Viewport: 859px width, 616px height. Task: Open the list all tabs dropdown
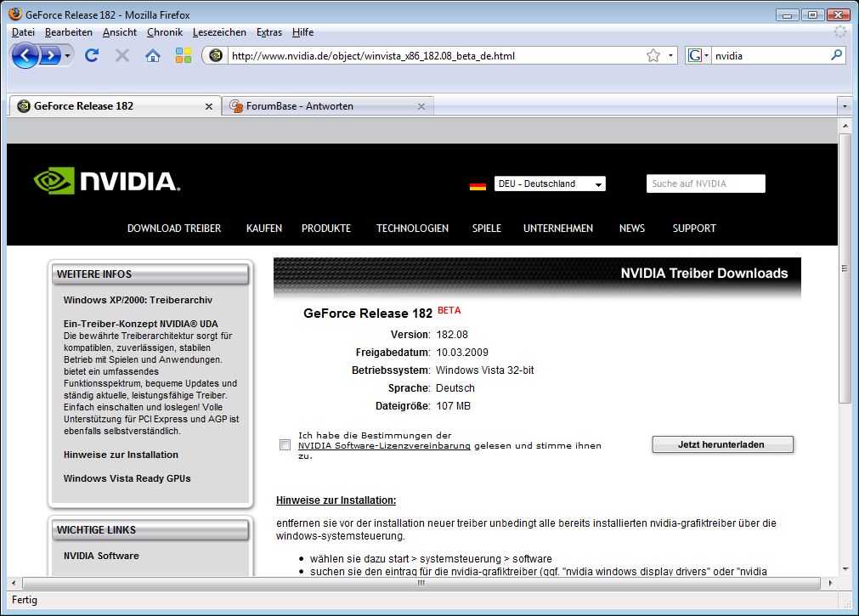point(845,105)
